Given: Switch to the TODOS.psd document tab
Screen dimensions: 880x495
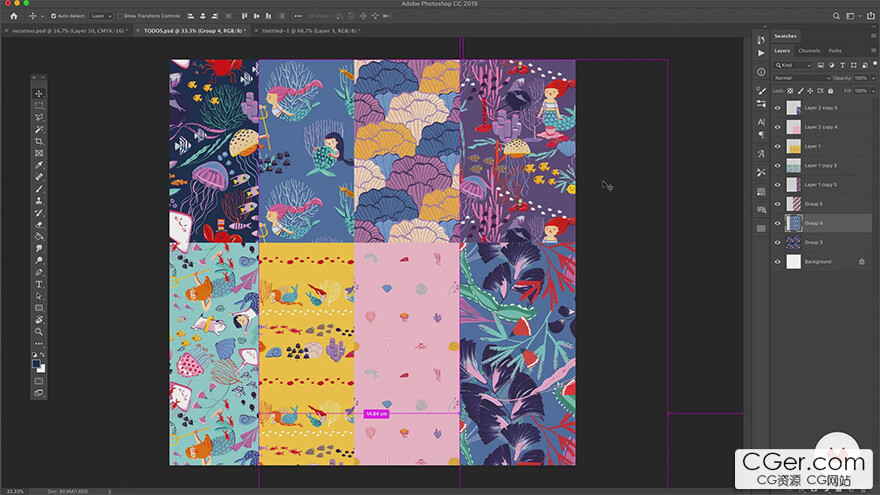Looking at the screenshot, I should click(x=194, y=31).
